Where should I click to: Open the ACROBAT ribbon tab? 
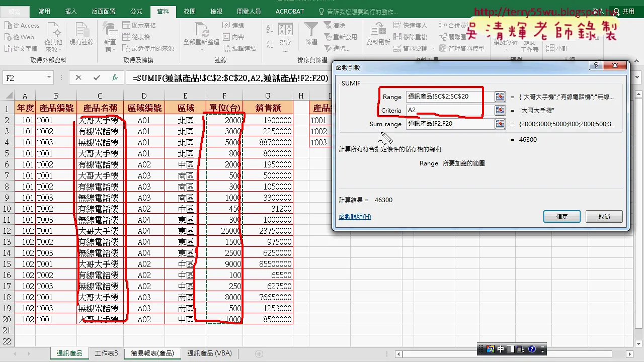coord(289,11)
